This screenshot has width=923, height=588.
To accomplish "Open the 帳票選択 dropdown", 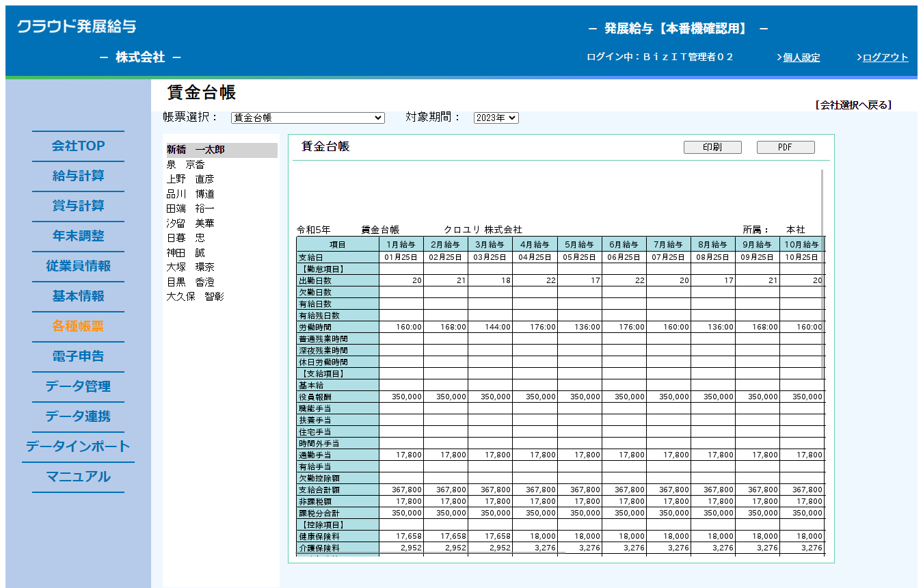I will pyautogui.click(x=308, y=118).
